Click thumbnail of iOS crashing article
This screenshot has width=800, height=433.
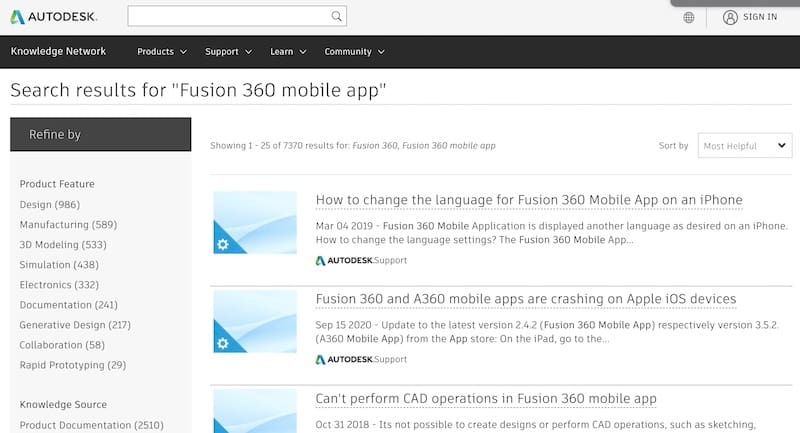click(x=255, y=321)
